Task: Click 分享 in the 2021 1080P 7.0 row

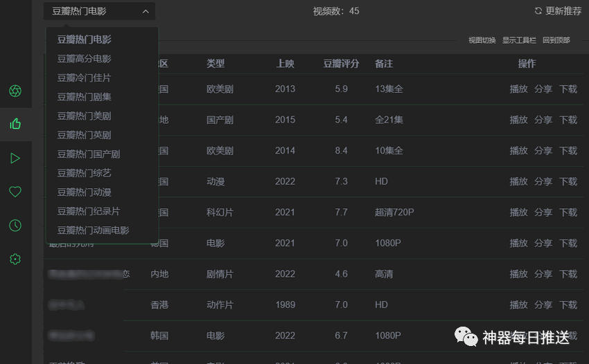Action: (x=543, y=243)
